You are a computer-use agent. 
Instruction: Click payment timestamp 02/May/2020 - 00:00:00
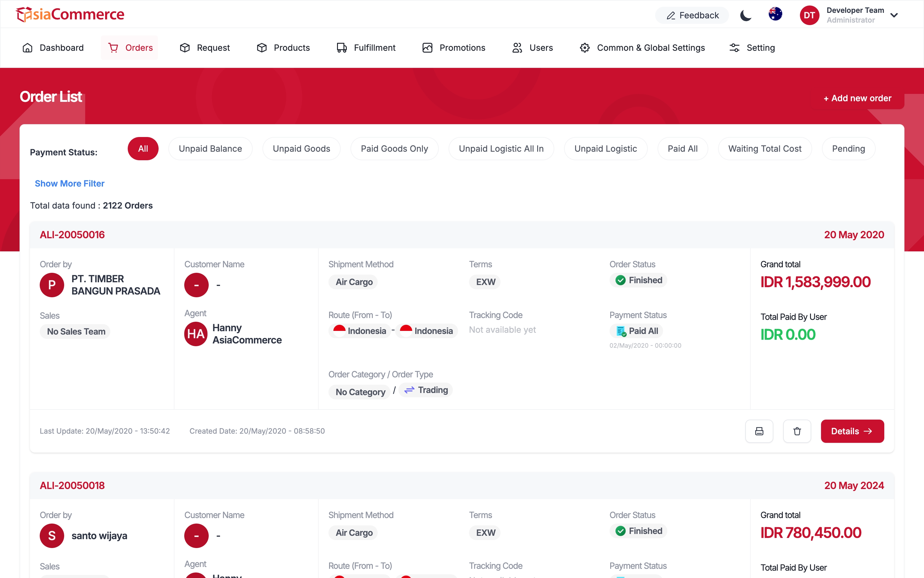(645, 346)
